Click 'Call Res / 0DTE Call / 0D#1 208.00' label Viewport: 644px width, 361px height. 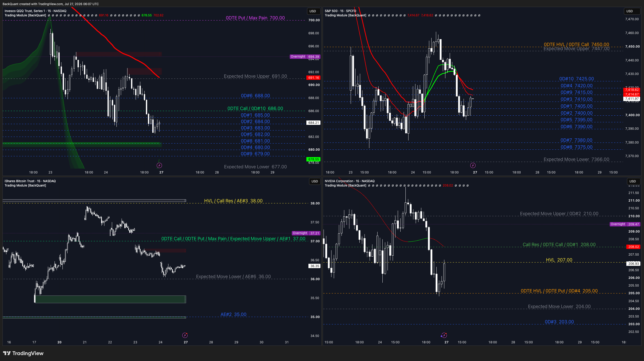pos(559,245)
